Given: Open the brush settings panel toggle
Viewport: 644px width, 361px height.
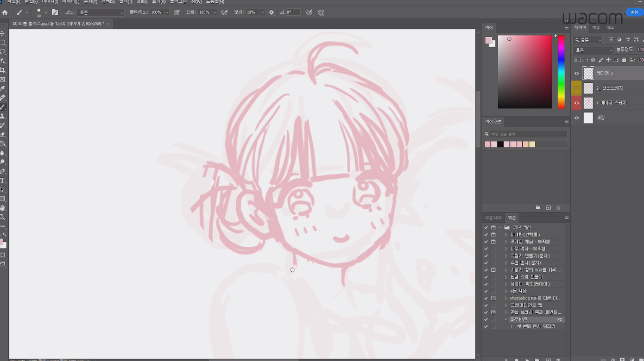Looking at the screenshot, I should pos(55,13).
